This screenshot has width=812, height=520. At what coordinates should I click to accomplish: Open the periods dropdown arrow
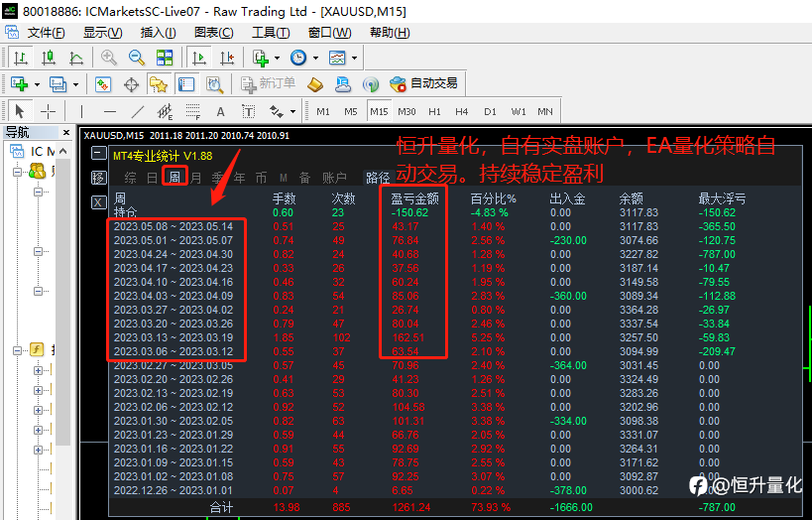pyautogui.click(x=315, y=58)
